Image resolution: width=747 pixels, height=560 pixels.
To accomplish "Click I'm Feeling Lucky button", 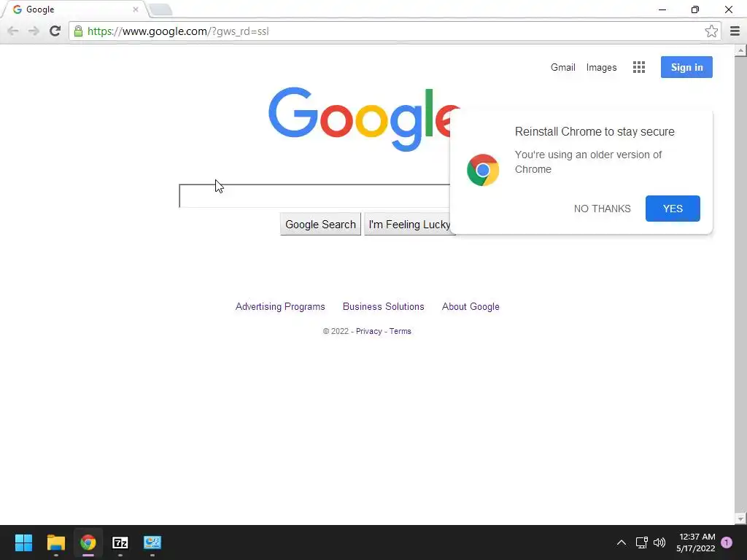I will [x=409, y=225].
